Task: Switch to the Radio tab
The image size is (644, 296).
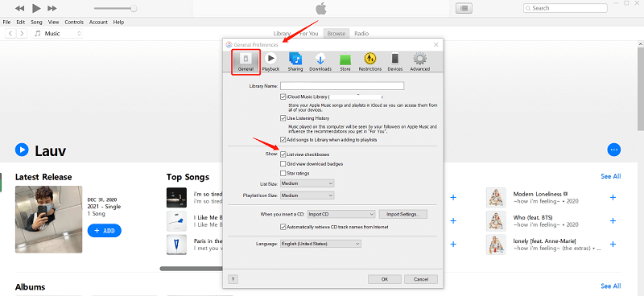Action: click(x=361, y=34)
